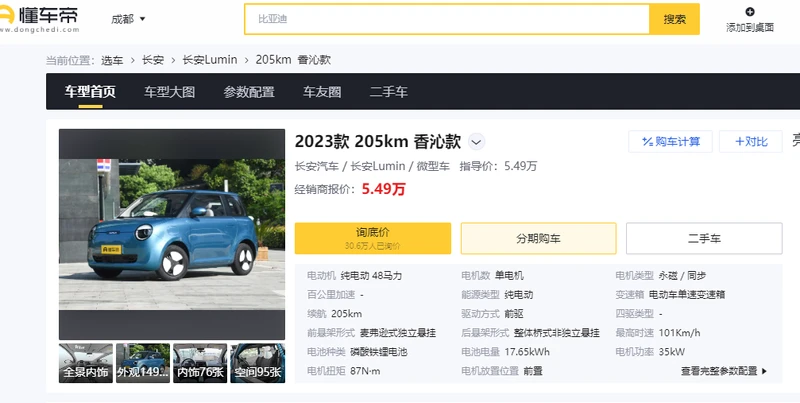Click the Dongchedi logo icon
800x403 pixels.
(x=6, y=14)
